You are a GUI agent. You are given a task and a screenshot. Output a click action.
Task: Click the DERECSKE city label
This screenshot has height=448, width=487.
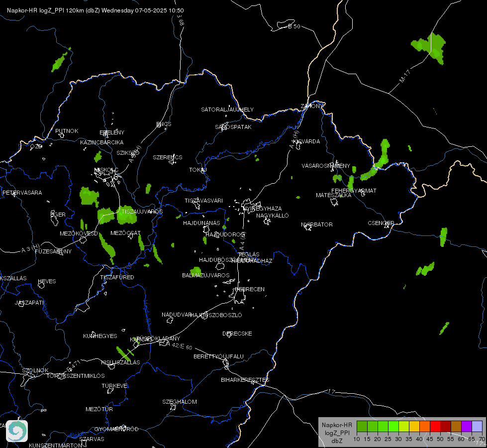[237, 334]
